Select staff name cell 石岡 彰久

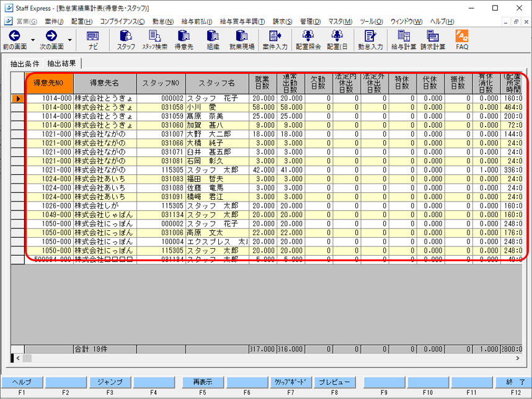(x=217, y=161)
